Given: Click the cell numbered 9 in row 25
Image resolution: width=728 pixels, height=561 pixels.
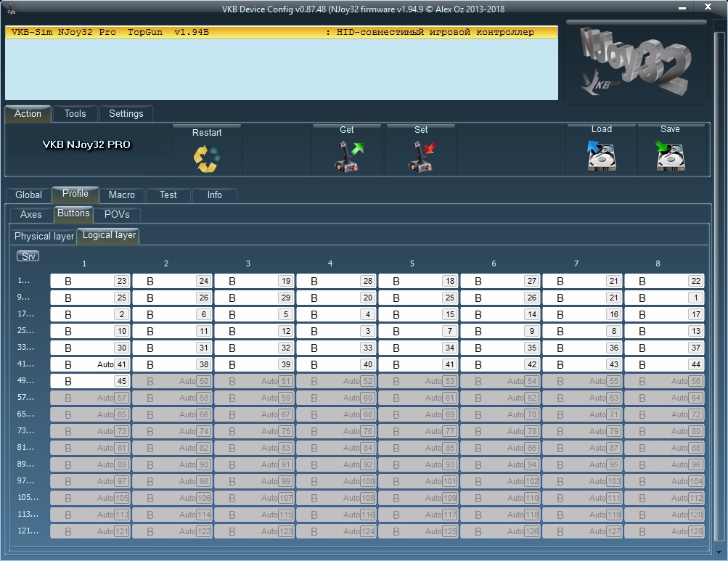Looking at the screenshot, I should 501,331.
